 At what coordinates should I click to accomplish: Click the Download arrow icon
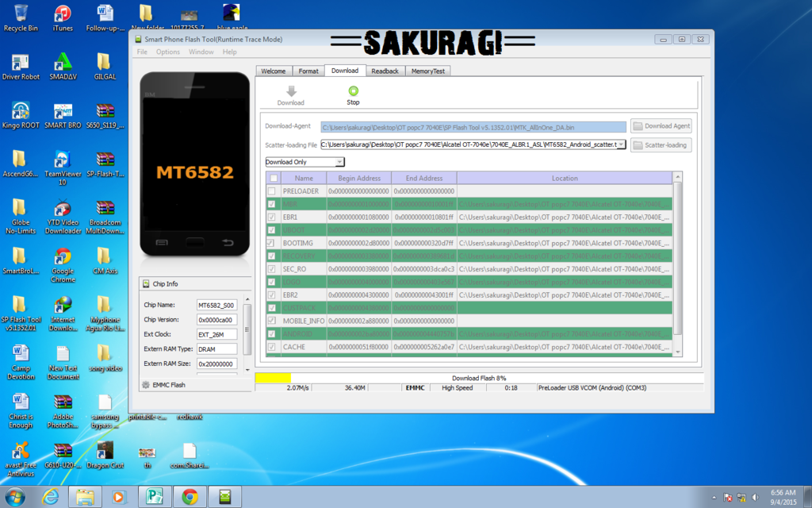(x=290, y=91)
